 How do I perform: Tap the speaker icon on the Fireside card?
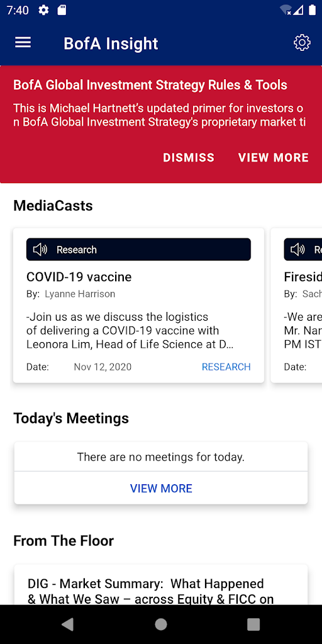point(297,249)
